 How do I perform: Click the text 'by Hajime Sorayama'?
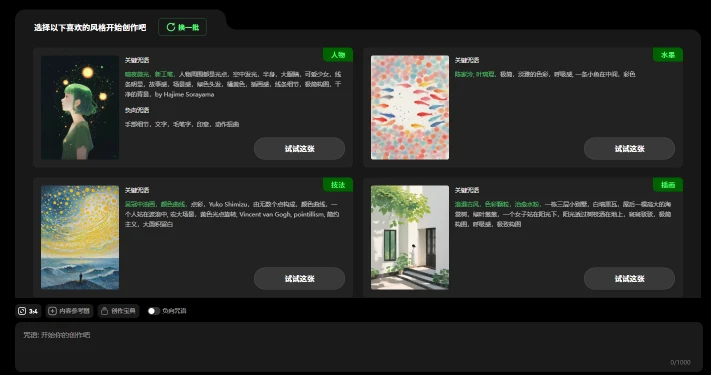[x=185, y=94]
